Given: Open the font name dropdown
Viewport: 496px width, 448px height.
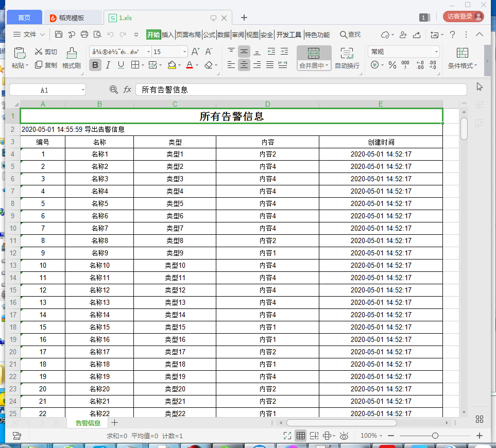Looking at the screenshot, I should 148,51.
